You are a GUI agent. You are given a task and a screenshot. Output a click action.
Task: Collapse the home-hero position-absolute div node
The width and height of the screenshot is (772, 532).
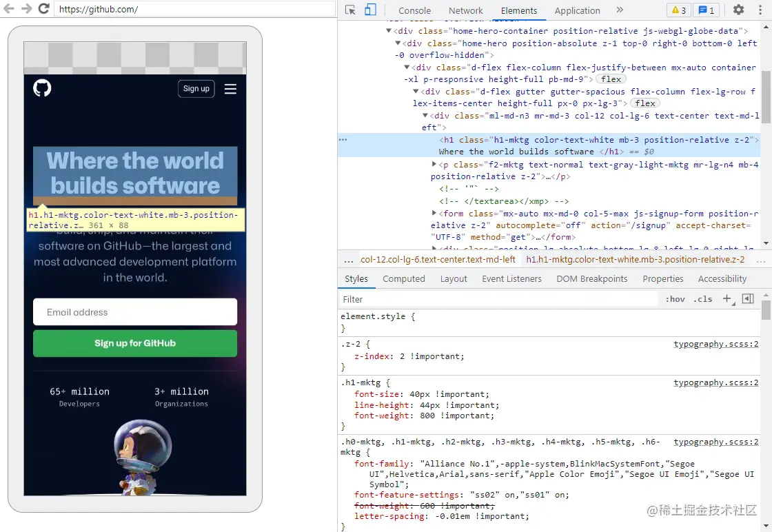398,43
